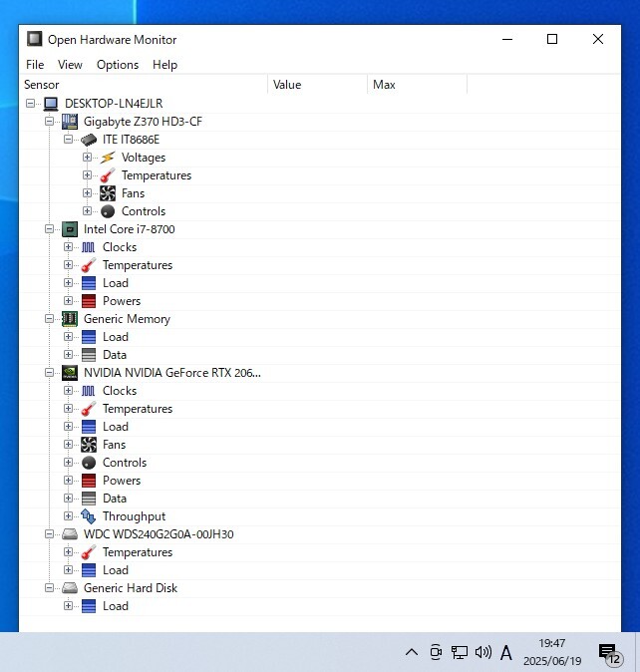Click the fan icon under NVIDIA GeForce
This screenshot has height=672, width=640.
(x=89, y=445)
